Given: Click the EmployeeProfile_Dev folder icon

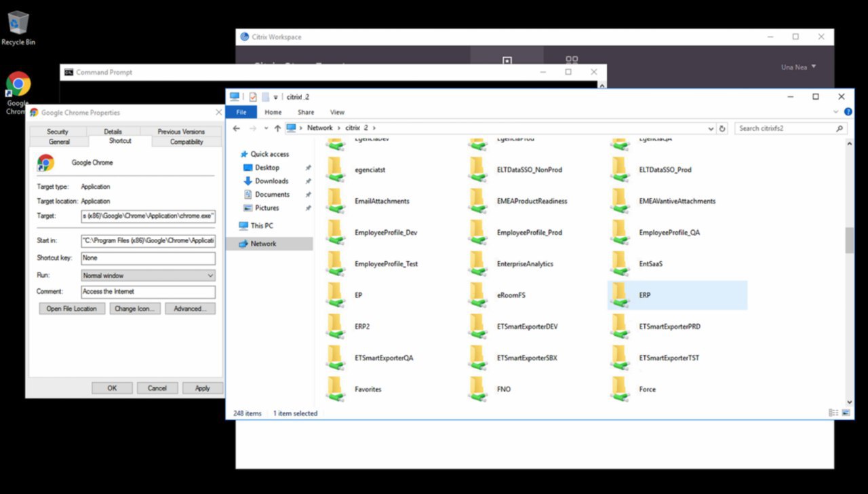Looking at the screenshot, I should tap(335, 232).
